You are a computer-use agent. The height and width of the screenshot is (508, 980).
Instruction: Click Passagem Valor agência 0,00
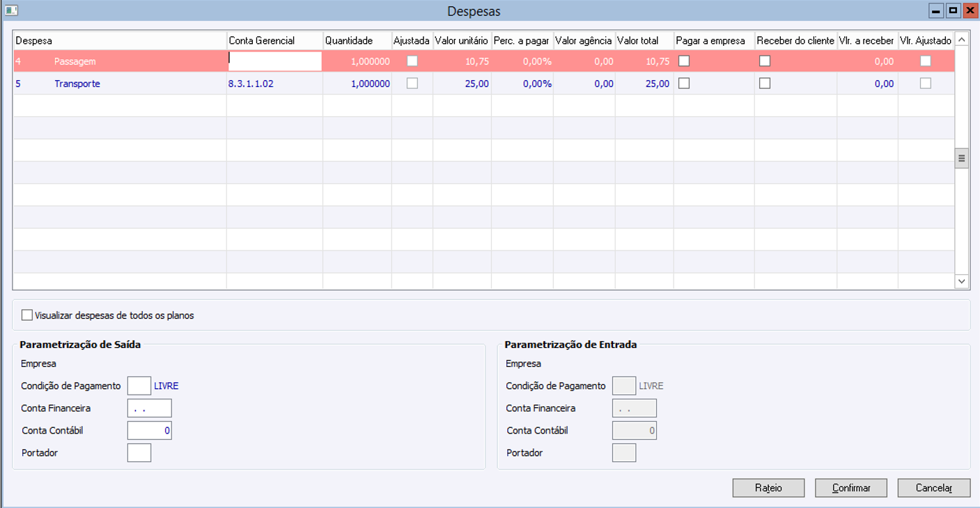(x=604, y=61)
